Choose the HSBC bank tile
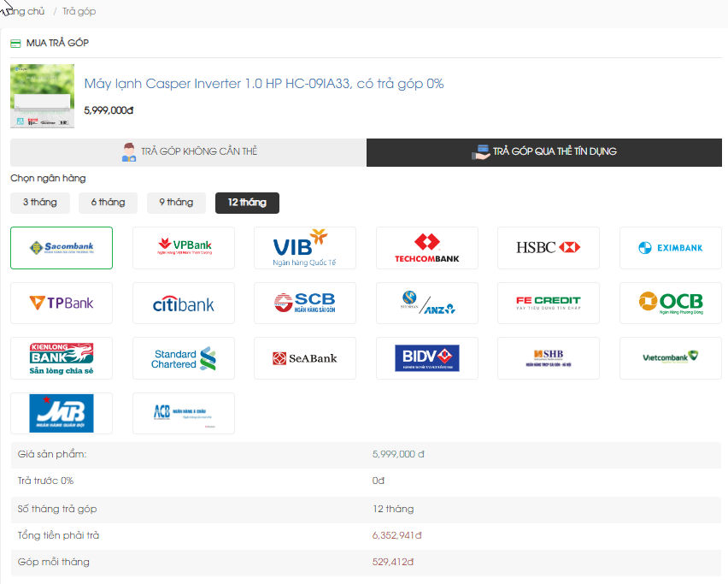The width and height of the screenshot is (728, 584). click(549, 248)
